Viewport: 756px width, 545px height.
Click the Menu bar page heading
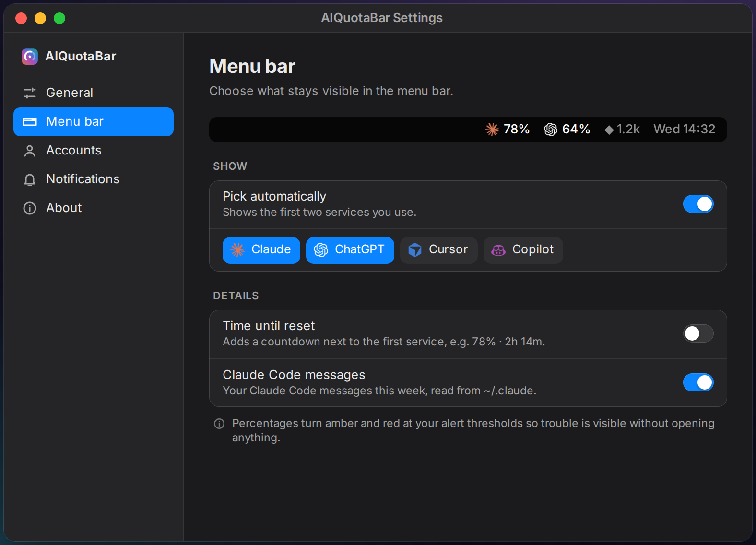[252, 67]
